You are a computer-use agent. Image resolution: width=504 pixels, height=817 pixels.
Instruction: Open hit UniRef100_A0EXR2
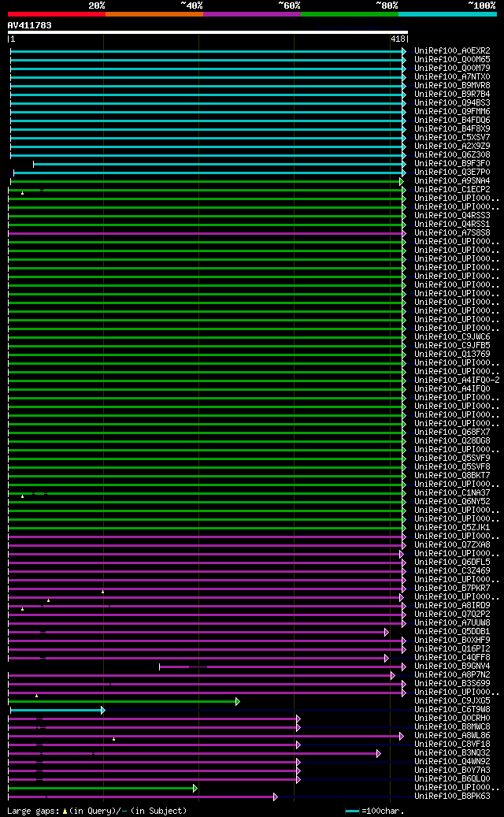[452, 50]
